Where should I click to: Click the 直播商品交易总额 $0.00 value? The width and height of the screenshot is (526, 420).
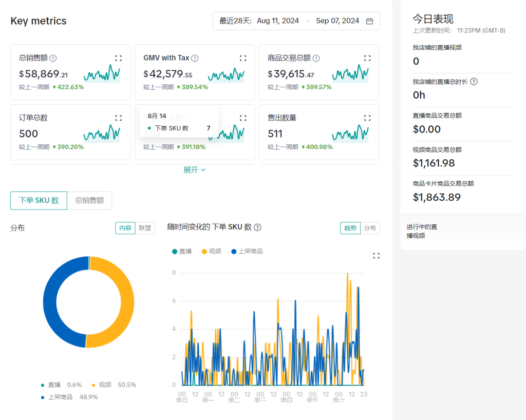click(427, 129)
